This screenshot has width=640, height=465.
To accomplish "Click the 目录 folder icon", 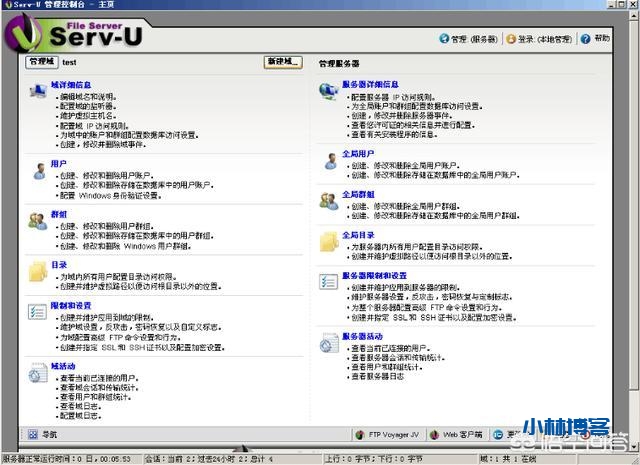I will (x=38, y=271).
